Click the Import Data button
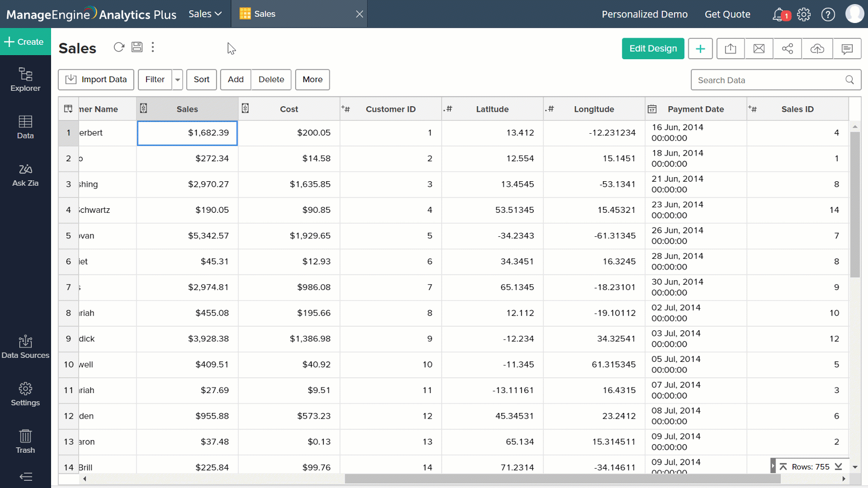The height and width of the screenshot is (488, 868). pyautogui.click(x=96, y=80)
